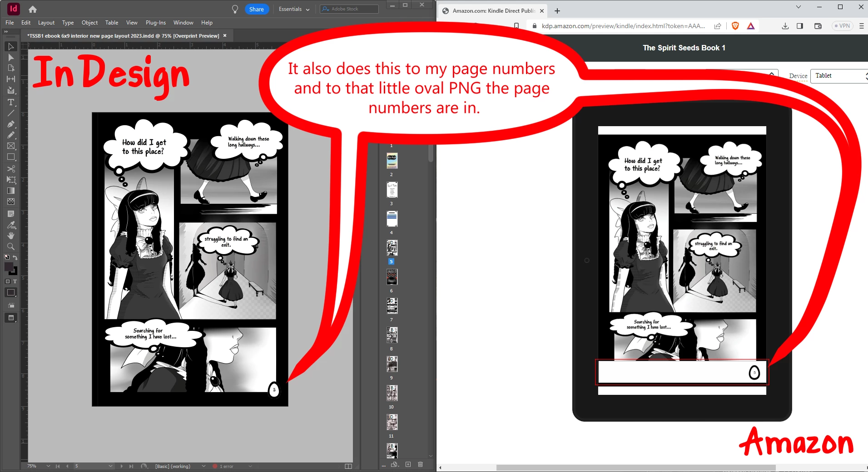
Task: Select the Line tool
Action: pos(11,113)
